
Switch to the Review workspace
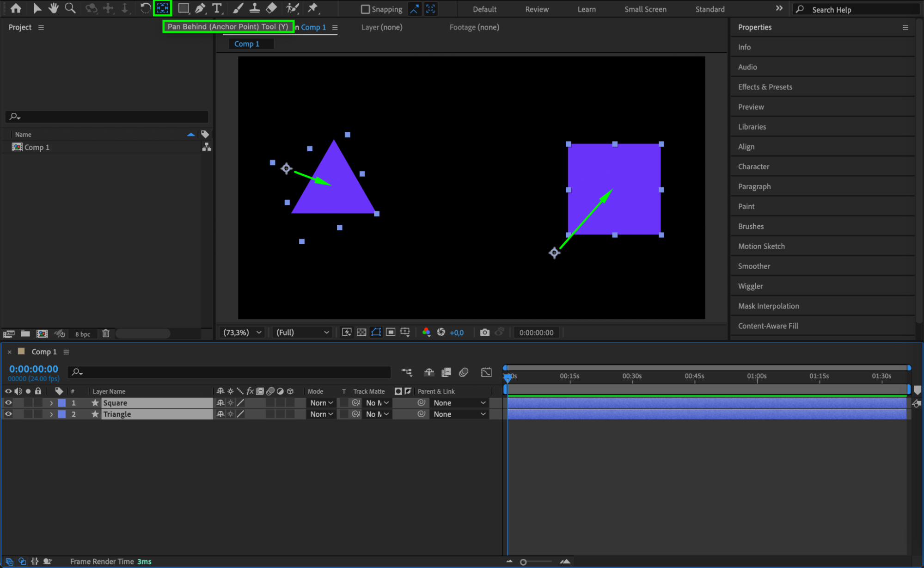[x=537, y=9]
